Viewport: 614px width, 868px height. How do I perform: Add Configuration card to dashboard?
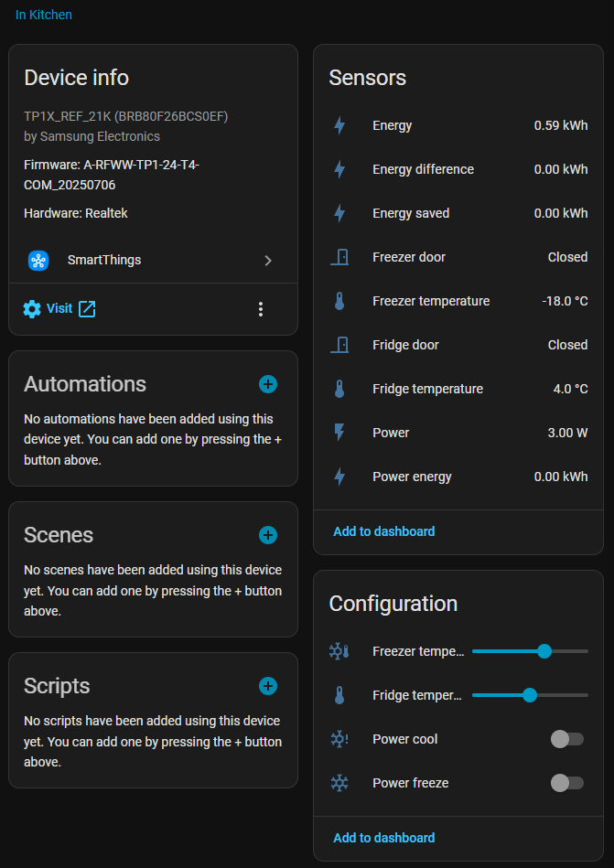tap(383, 838)
